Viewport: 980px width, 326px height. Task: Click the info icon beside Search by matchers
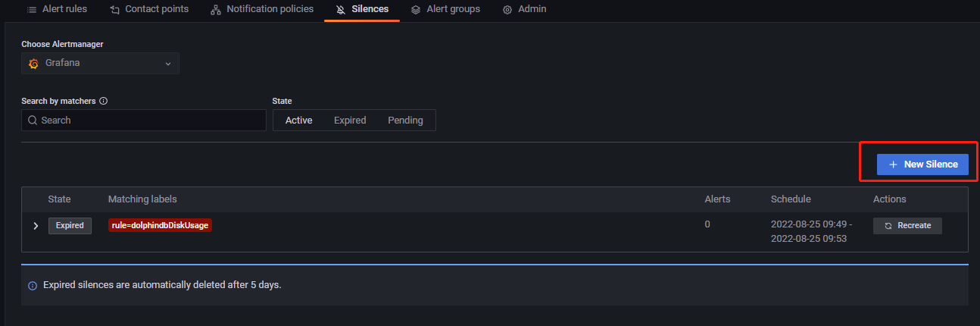[103, 101]
